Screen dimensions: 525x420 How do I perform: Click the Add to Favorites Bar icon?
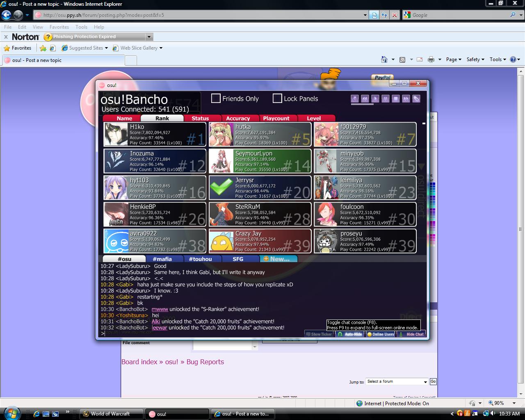pos(43,48)
